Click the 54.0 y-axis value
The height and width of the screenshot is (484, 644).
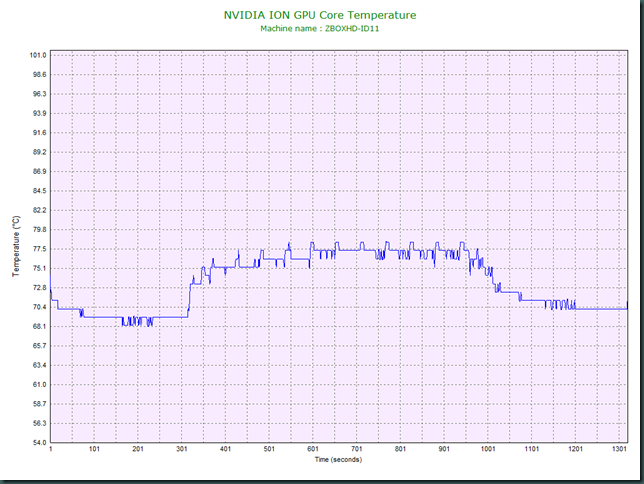39,443
